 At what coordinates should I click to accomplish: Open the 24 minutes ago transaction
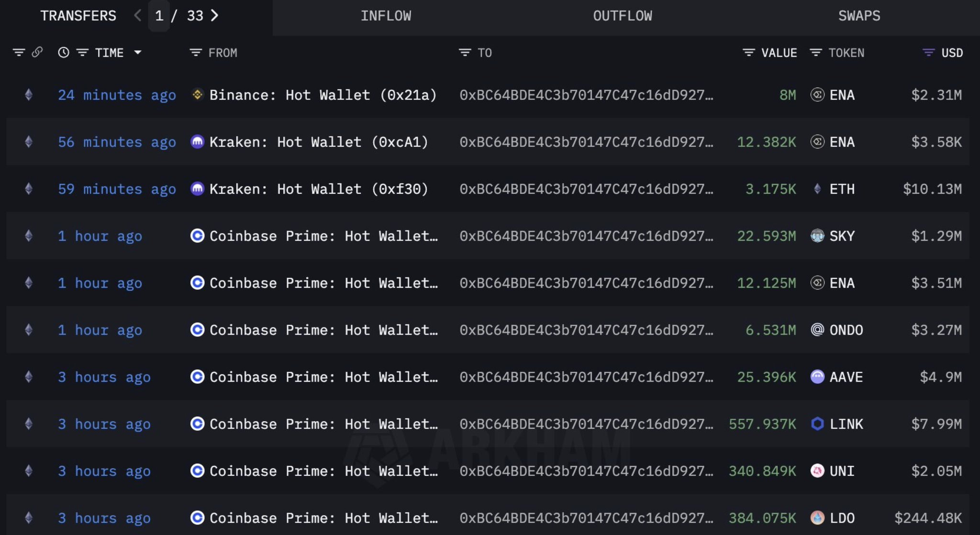117,95
